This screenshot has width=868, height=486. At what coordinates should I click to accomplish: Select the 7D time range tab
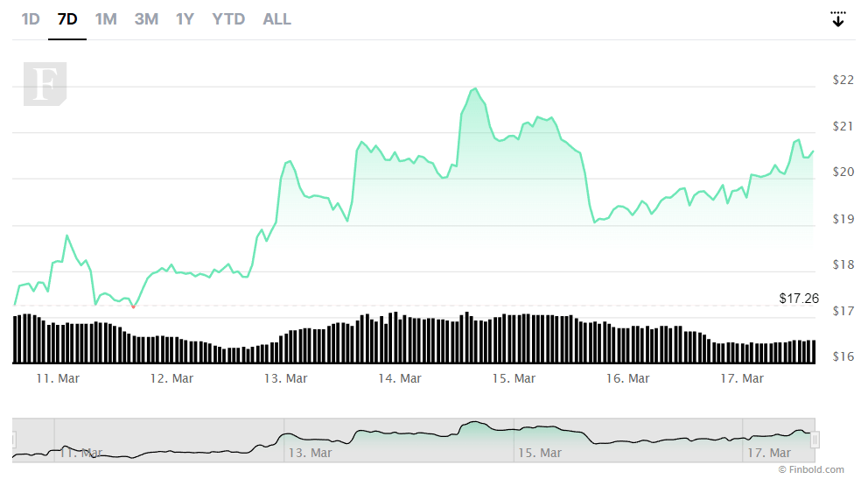(67, 19)
